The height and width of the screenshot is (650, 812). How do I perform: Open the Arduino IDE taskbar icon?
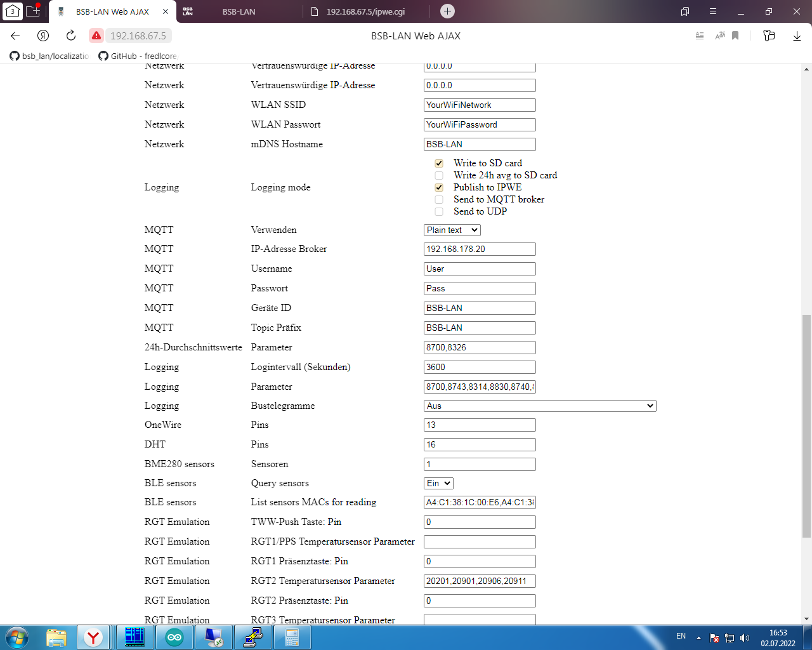tap(174, 637)
